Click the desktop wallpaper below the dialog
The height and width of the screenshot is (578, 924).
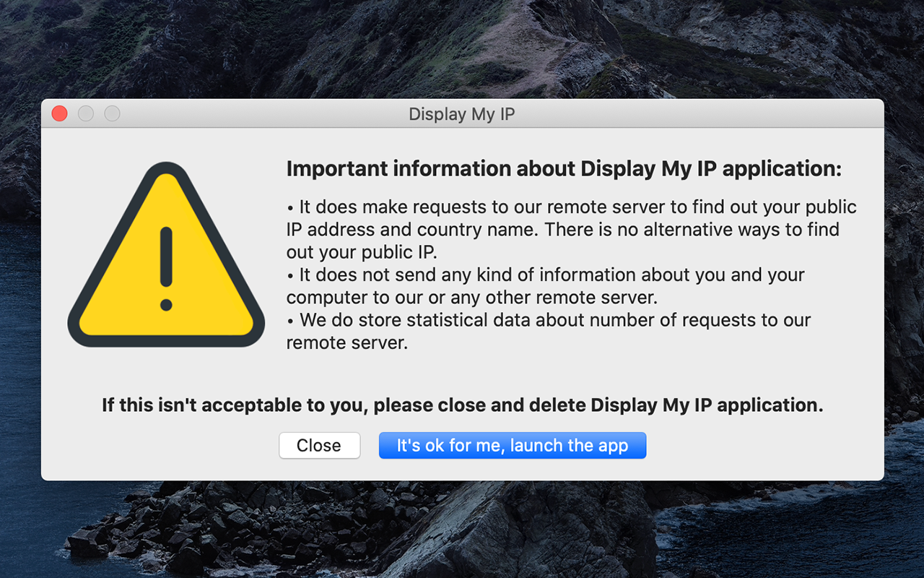click(462, 531)
